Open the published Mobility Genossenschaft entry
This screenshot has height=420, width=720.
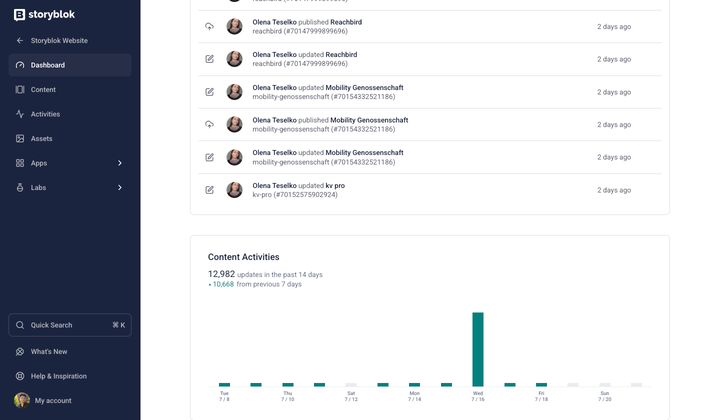click(x=369, y=120)
